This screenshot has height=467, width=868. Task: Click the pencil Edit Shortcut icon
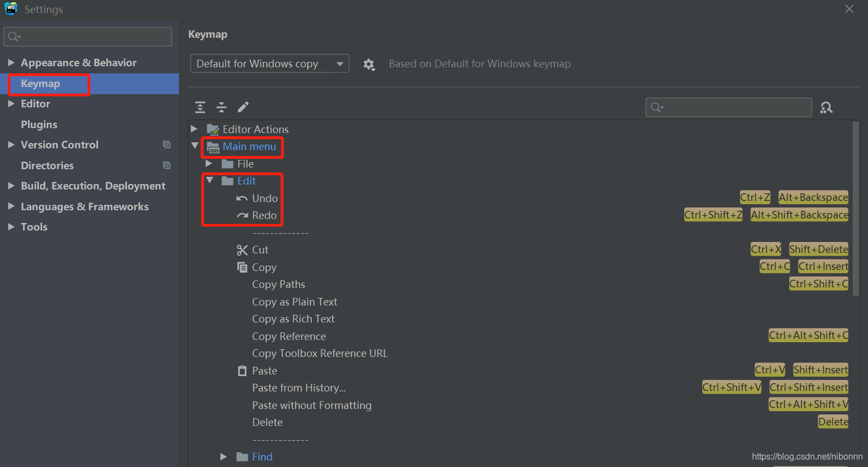[x=243, y=107]
